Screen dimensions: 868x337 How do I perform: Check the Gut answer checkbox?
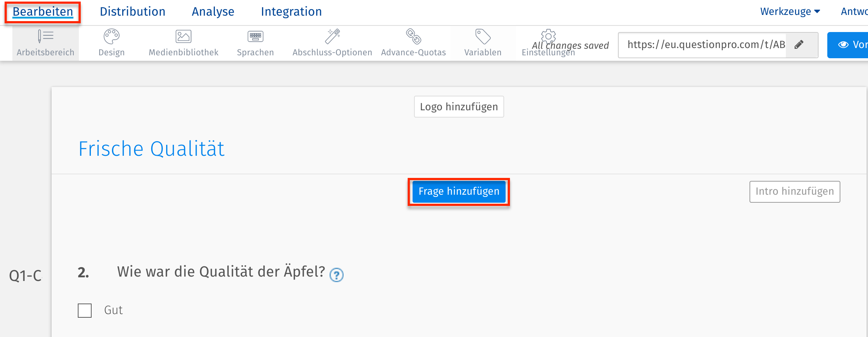pyautogui.click(x=84, y=311)
